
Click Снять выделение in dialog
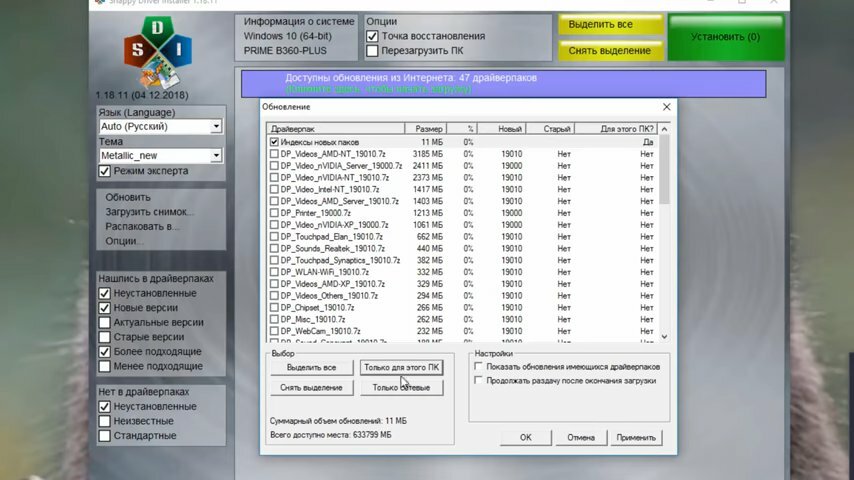[x=312, y=387]
